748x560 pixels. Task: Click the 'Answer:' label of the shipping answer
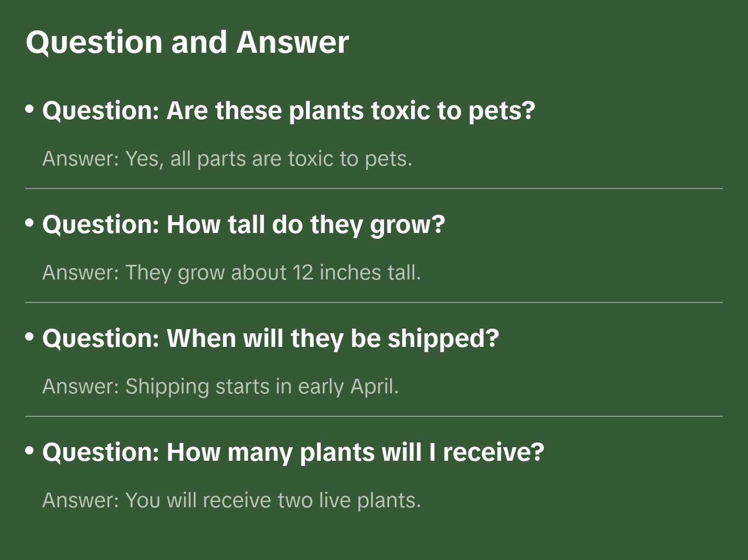[81, 387]
